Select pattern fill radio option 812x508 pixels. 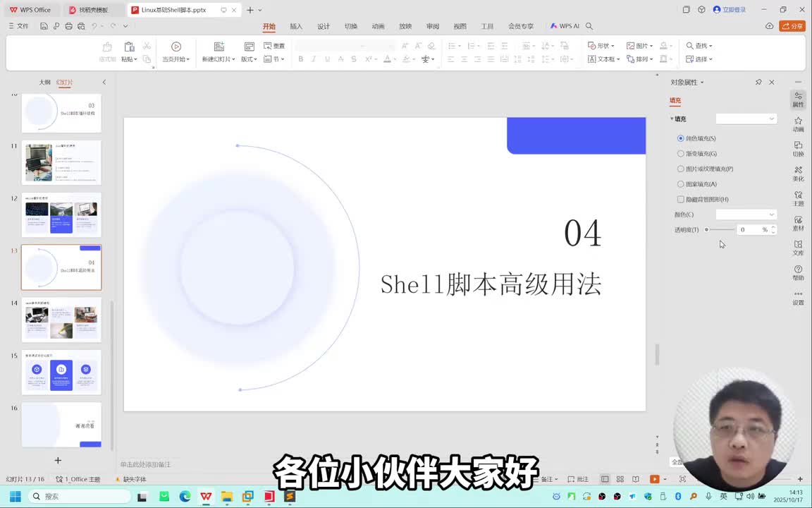680,184
